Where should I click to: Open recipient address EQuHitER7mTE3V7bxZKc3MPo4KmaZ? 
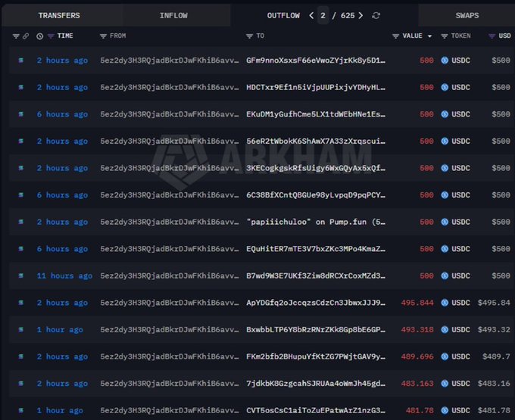(x=316, y=249)
